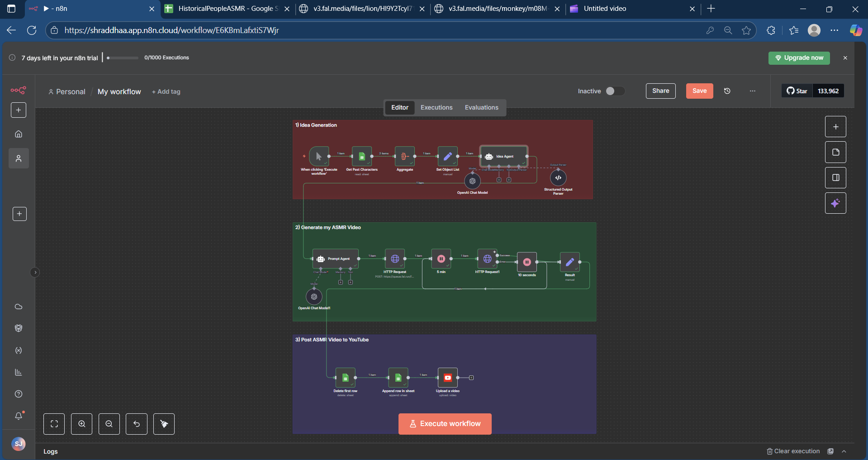The width and height of the screenshot is (868, 460).
Task: Open the OpenAI Chat Model node
Action: 472,181
